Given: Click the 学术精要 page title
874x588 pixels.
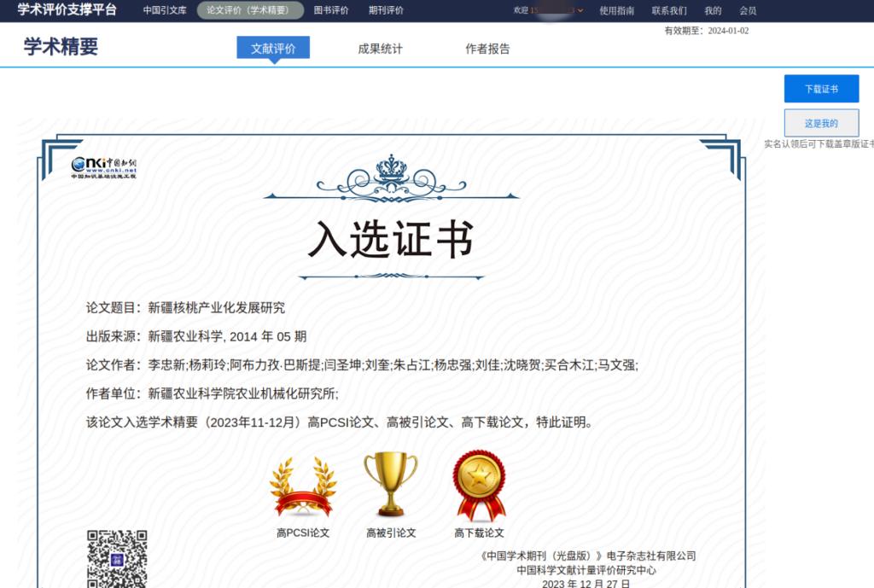Looking at the screenshot, I should [61, 47].
